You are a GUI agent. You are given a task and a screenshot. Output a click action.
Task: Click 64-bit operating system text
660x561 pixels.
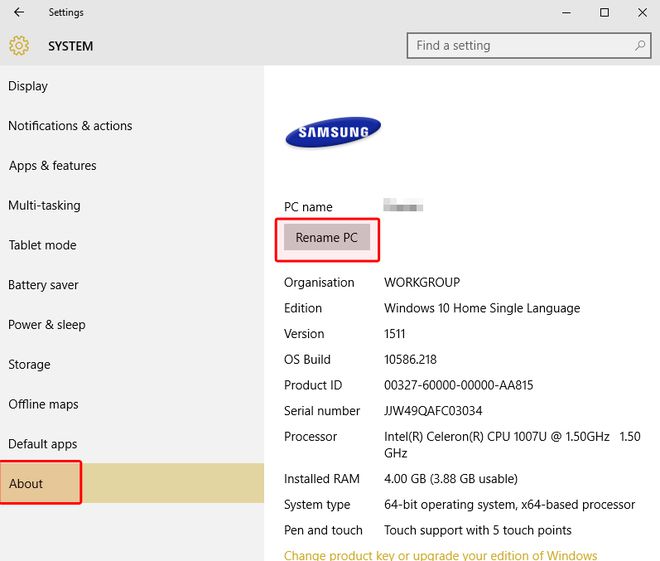[x=509, y=505]
